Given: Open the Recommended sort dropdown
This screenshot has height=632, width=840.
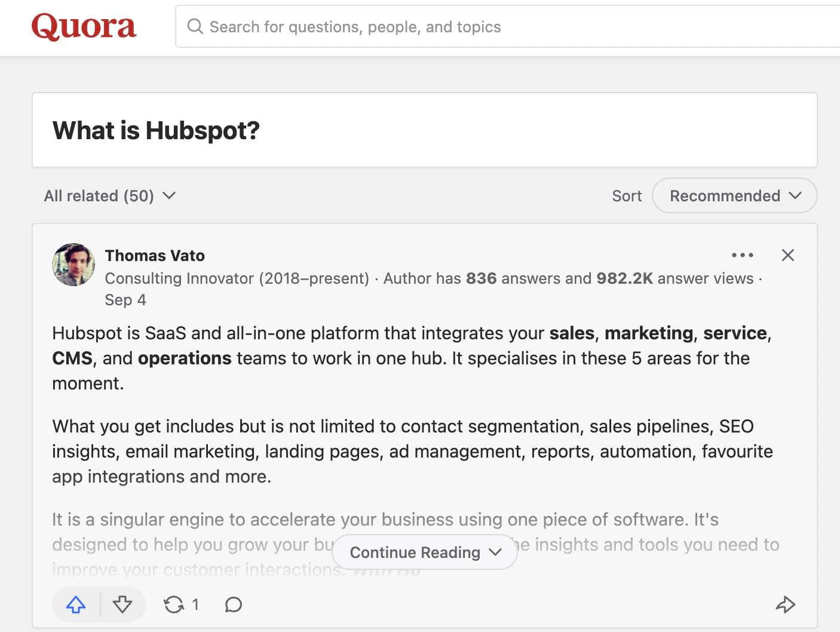Looking at the screenshot, I should click(734, 196).
